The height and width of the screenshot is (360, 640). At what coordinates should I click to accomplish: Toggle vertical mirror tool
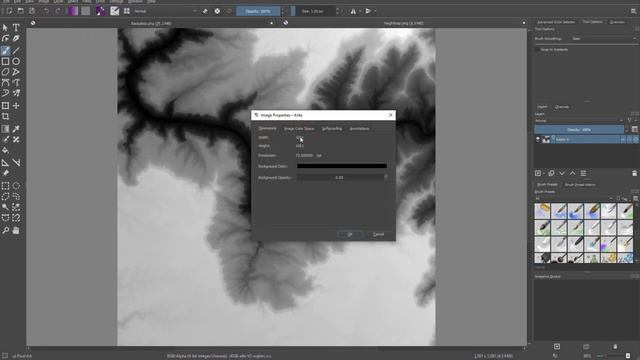(x=368, y=11)
